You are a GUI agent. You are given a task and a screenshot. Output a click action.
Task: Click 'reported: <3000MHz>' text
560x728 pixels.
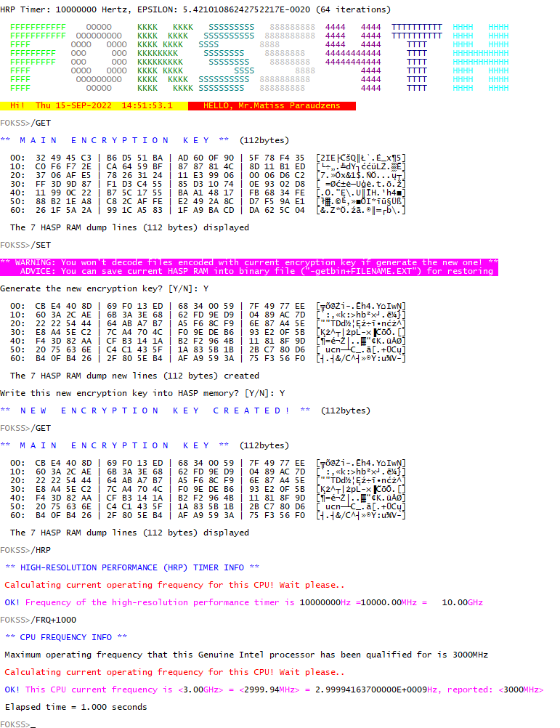(495, 689)
